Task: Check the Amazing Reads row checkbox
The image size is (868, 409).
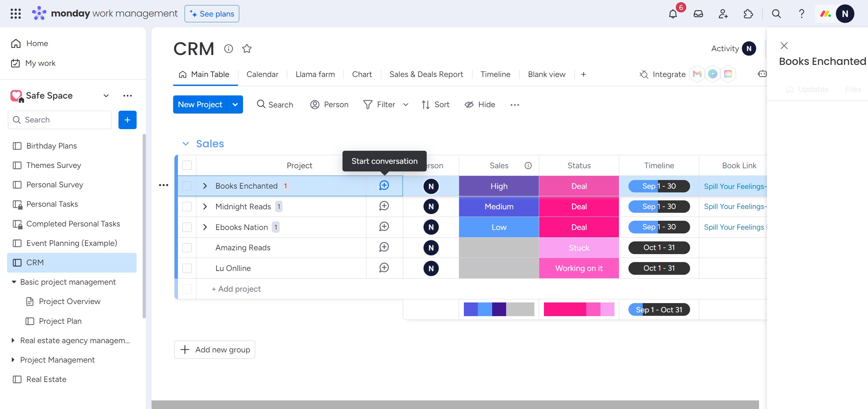Action: [187, 247]
